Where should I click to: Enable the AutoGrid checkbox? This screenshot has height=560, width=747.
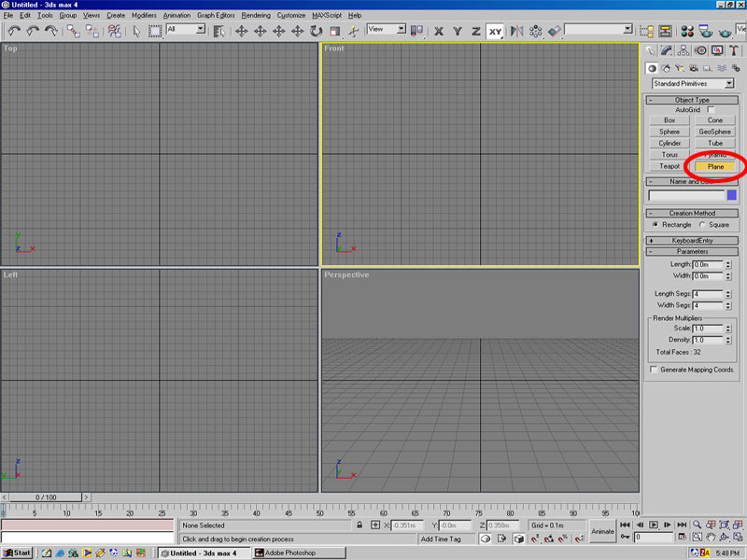click(711, 110)
